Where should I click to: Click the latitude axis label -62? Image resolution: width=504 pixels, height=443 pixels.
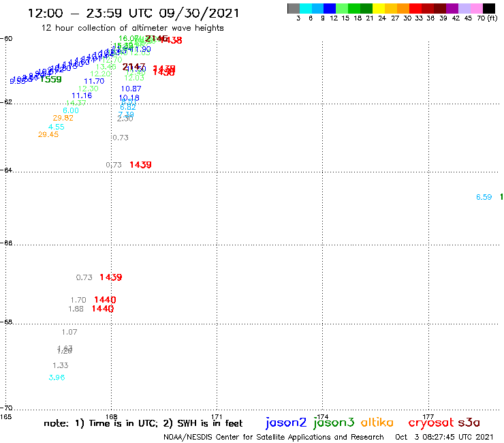point(6,102)
